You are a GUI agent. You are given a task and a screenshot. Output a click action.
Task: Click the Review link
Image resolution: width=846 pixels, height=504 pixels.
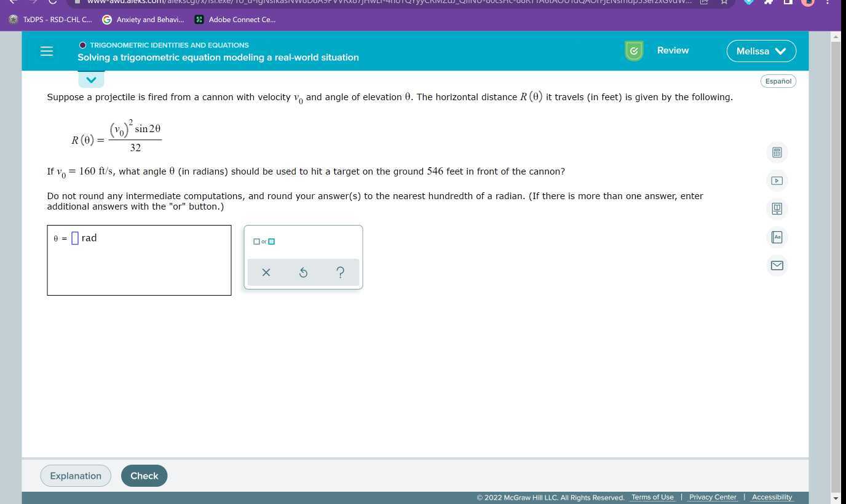pos(673,50)
